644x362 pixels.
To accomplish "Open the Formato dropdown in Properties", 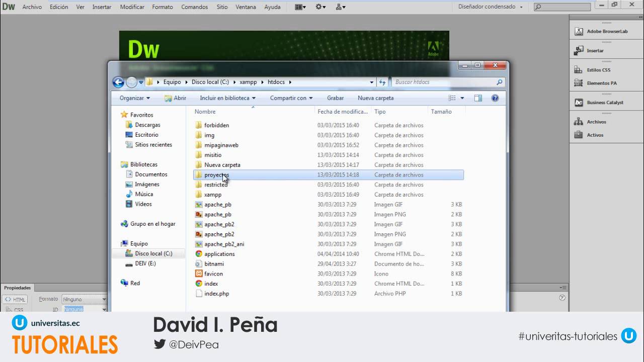I will pyautogui.click(x=85, y=299).
